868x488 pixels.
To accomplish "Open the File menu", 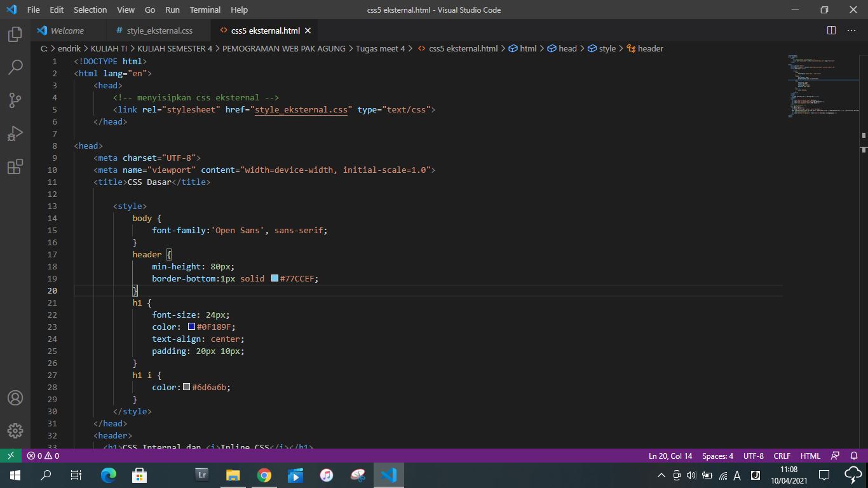I will coord(34,10).
